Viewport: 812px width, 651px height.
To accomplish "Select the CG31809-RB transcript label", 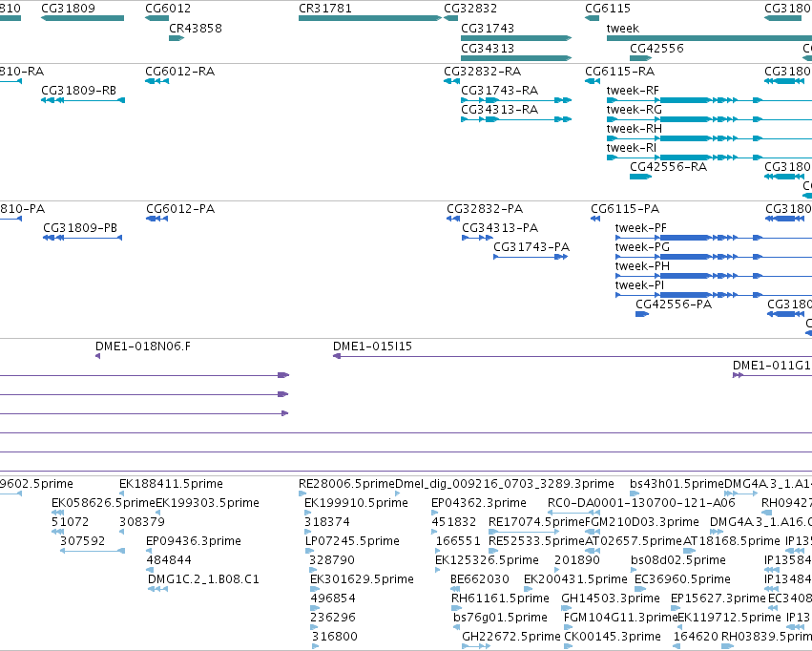I will [x=78, y=90].
